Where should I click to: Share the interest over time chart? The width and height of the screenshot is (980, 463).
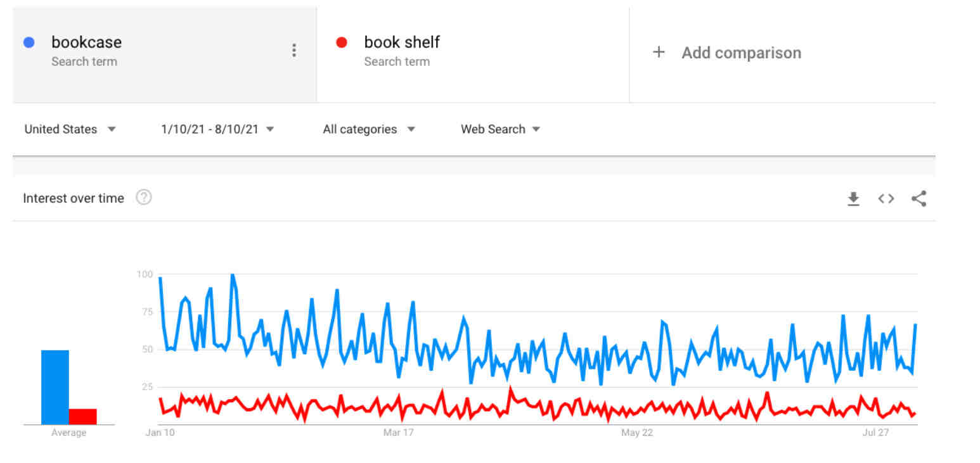(x=919, y=199)
